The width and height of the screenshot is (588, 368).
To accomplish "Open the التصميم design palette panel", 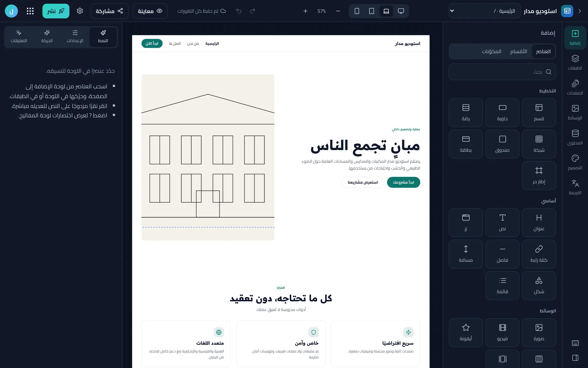I will point(575,162).
